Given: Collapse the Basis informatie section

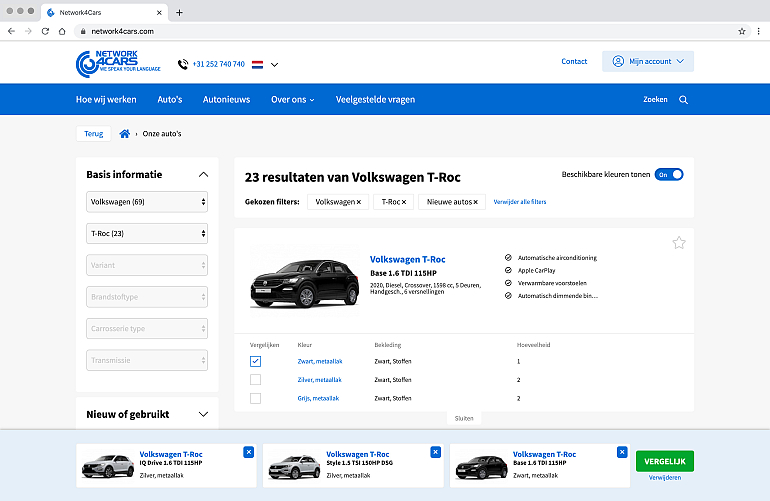Looking at the screenshot, I should pos(203,174).
